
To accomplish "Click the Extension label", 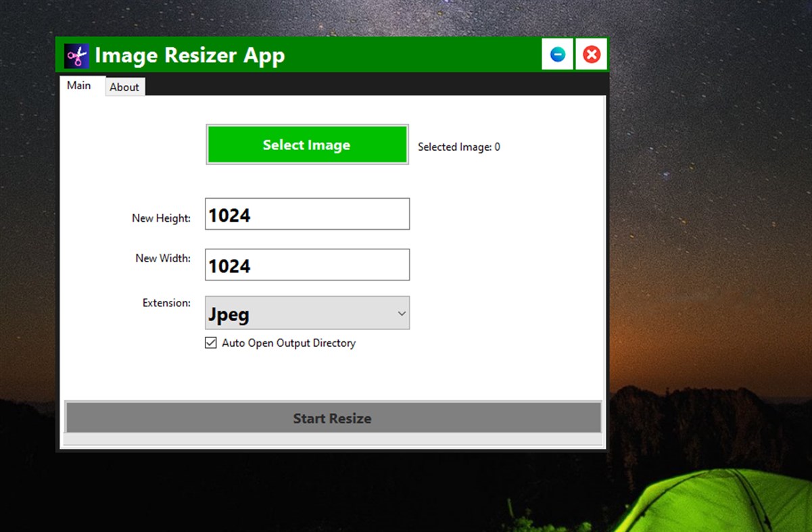I will pos(166,303).
